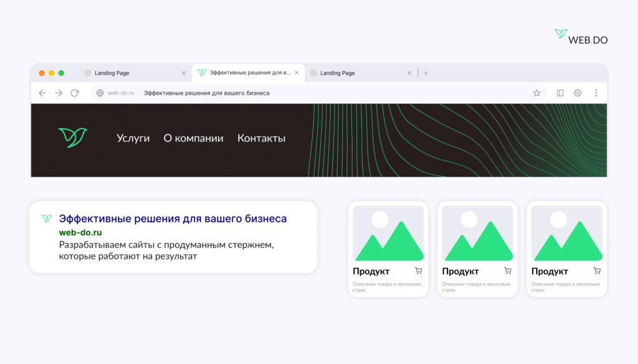Bookmark the page with the star icon

tap(536, 93)
